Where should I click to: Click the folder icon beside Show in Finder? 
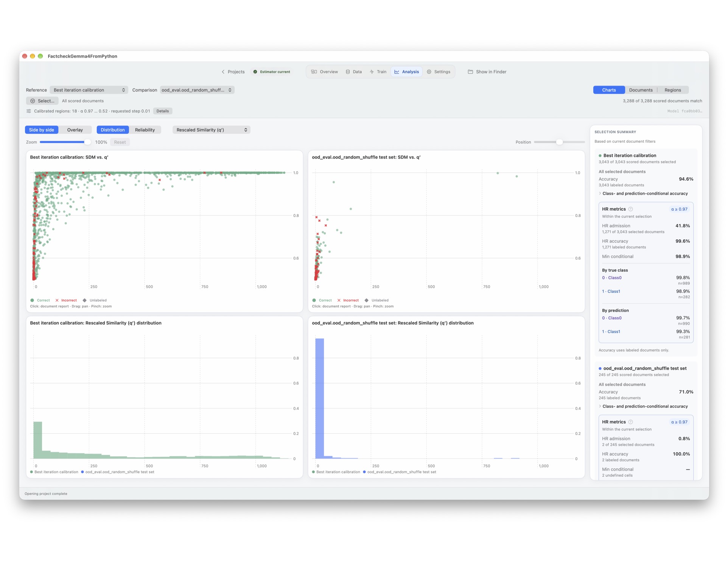pos(470,72)
